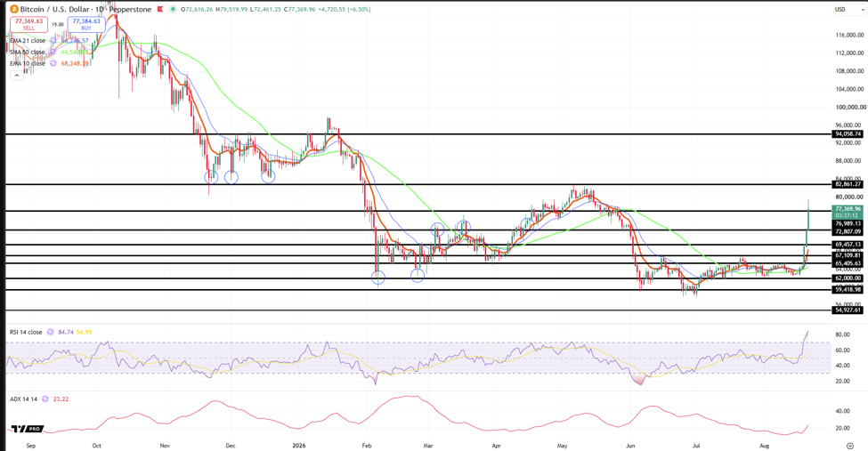This screenshot has width=868, height=451.
Task: Select the EMA 21 close legend label
Action: pos(28,40)
